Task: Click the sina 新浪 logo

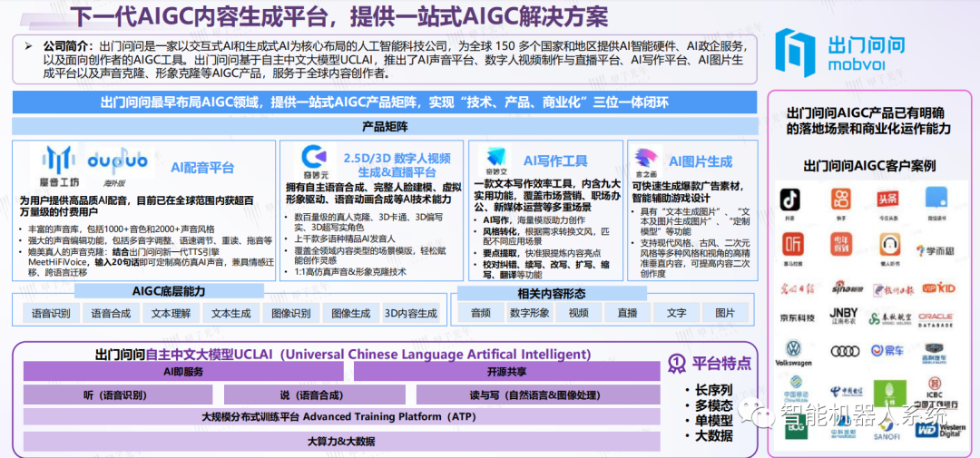Action: 847,287
